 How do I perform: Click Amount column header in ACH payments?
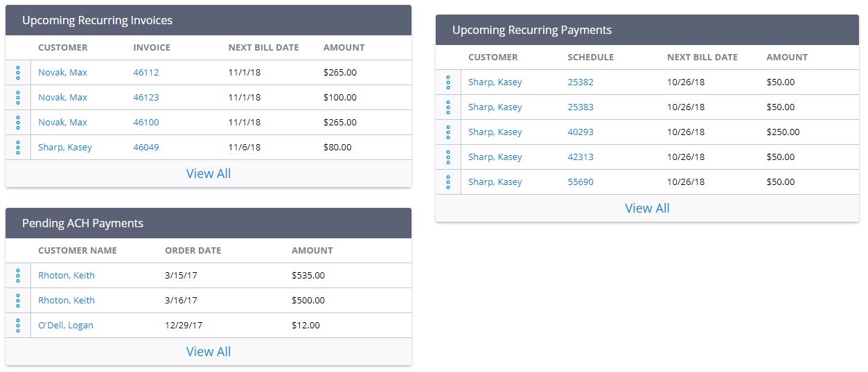tap(312, 251)
